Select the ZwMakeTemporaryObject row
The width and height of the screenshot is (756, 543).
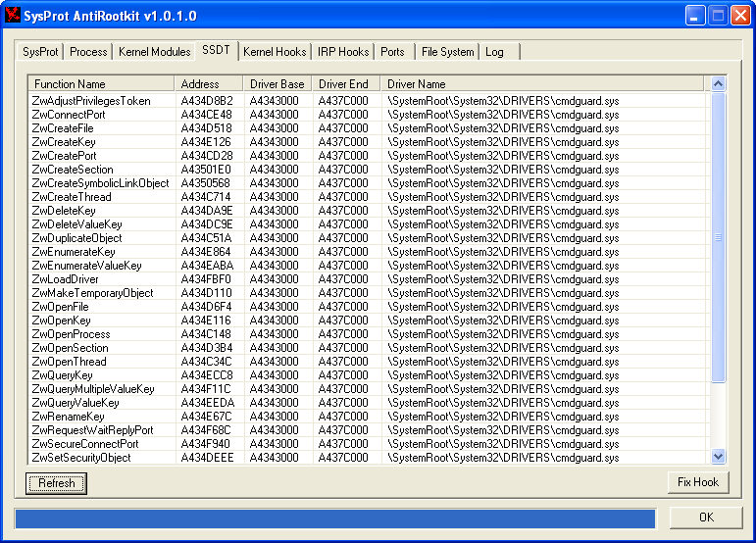coord(367,293)
